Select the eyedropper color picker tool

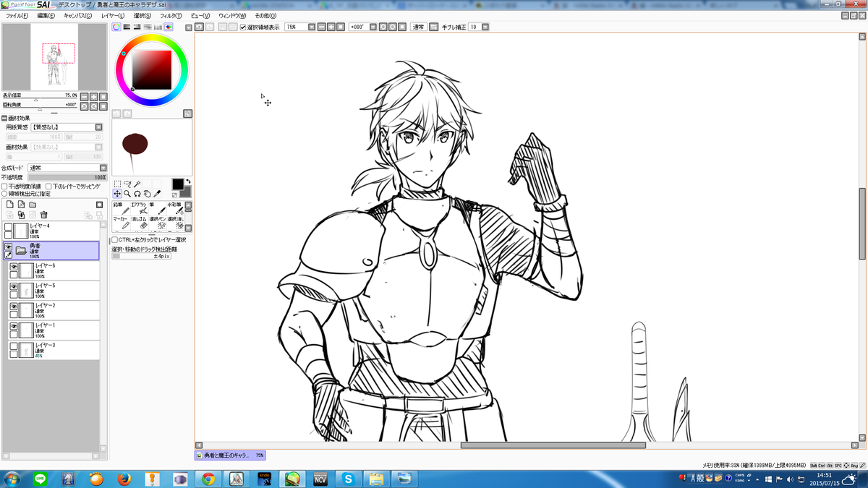157,194
